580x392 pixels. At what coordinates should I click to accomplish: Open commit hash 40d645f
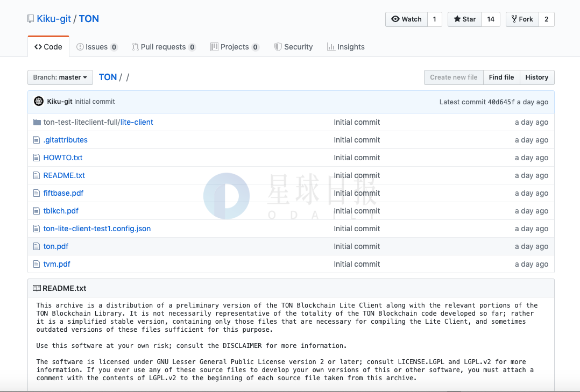click(x=501, y=102)
